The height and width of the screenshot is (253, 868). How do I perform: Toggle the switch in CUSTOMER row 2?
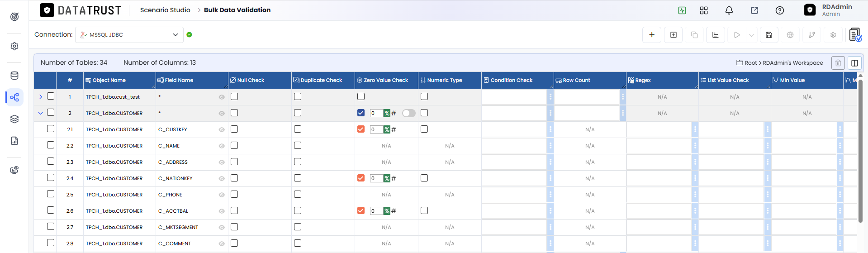[409, 113]
